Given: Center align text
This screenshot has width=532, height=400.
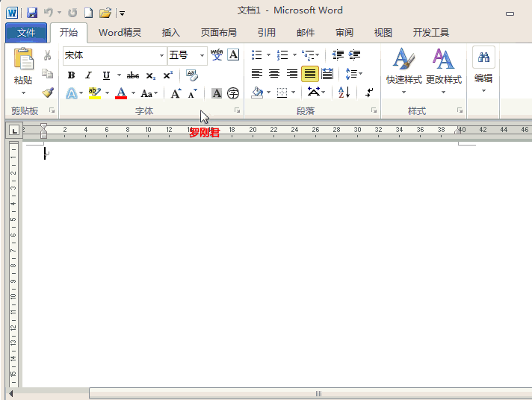Looking at the screenshot, I should (x=274, y=74).
